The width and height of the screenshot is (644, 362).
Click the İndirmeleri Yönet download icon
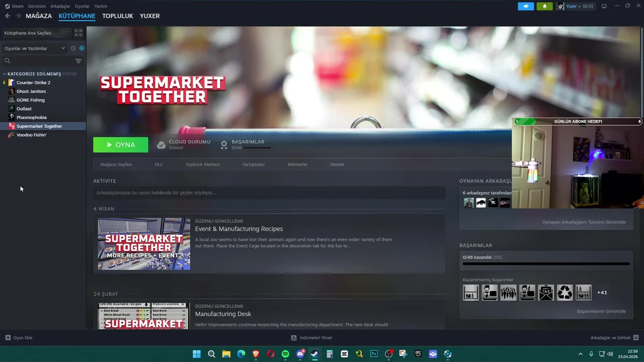(294, 338)
